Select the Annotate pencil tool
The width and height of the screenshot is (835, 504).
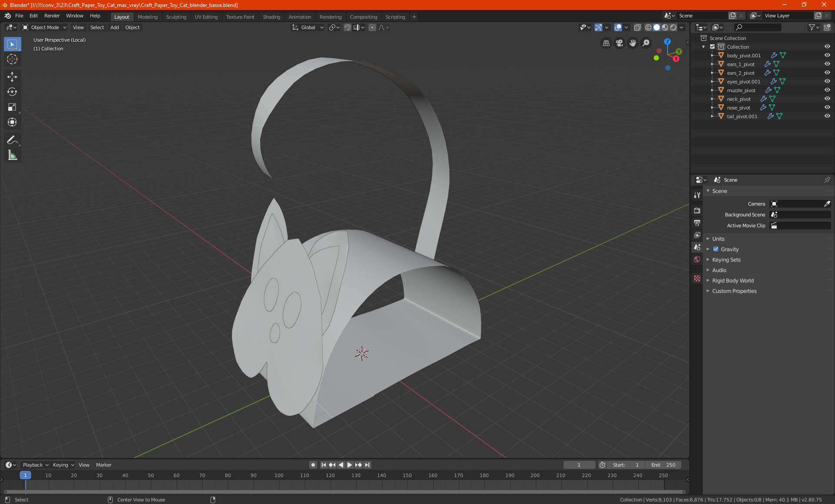pyautogui.click(x=12, y=140)
